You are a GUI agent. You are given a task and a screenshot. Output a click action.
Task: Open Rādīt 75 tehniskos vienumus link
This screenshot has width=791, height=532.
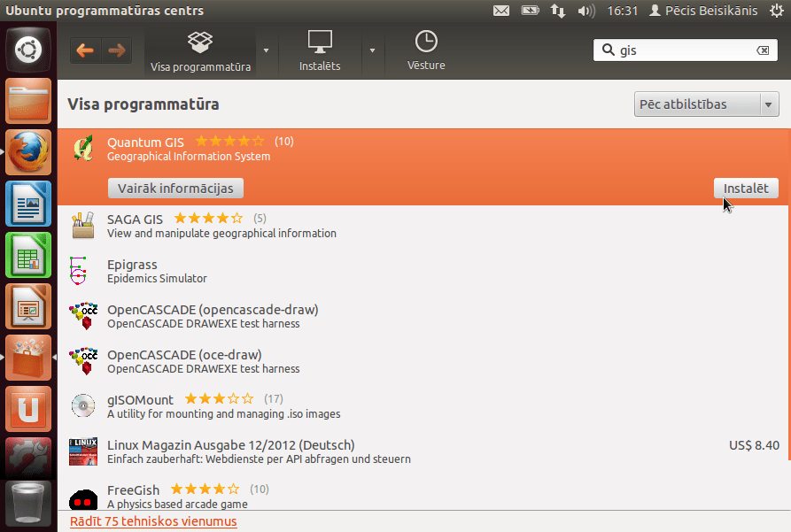coord(153,521)
